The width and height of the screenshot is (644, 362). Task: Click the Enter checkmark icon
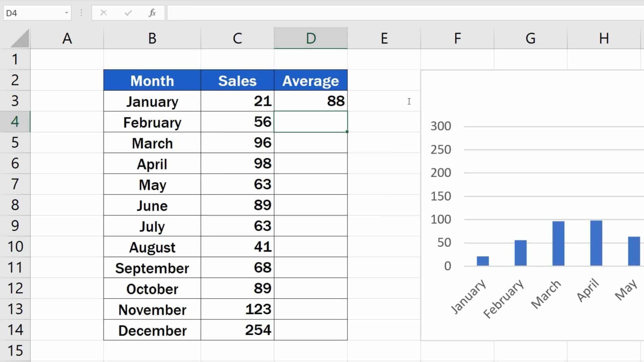(x=127, y=13)
